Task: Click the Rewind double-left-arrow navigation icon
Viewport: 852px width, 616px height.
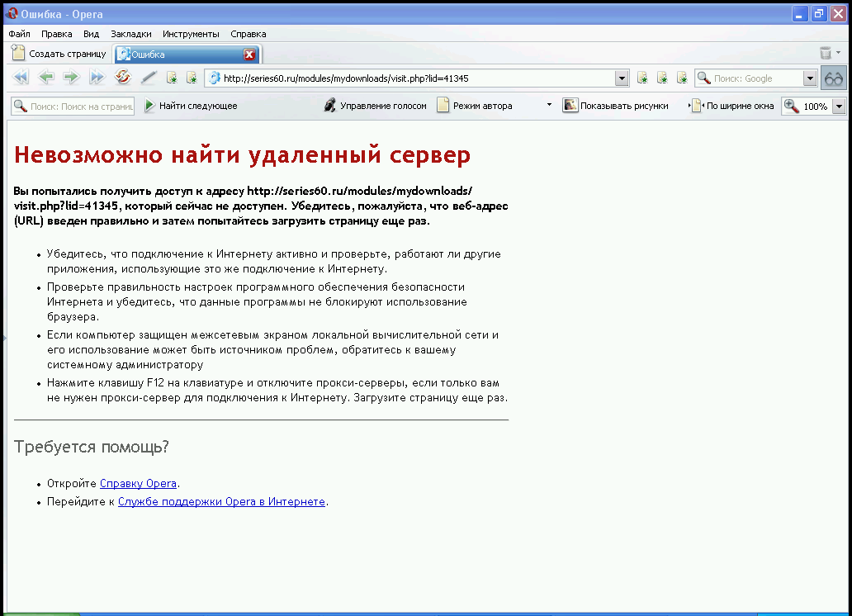Action: pyautogui.click(x=21, y=77)
